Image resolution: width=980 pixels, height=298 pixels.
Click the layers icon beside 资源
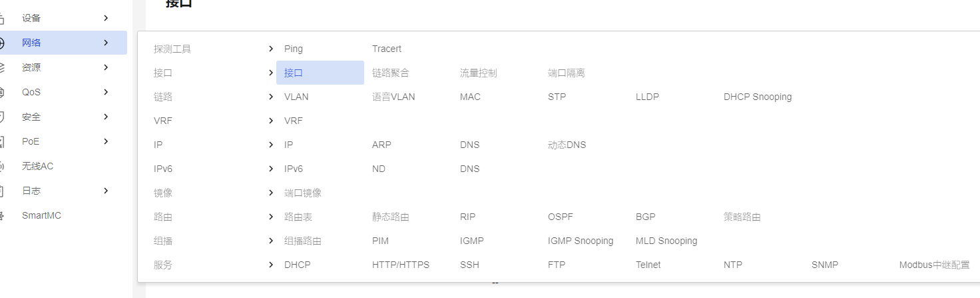point(2,67)
